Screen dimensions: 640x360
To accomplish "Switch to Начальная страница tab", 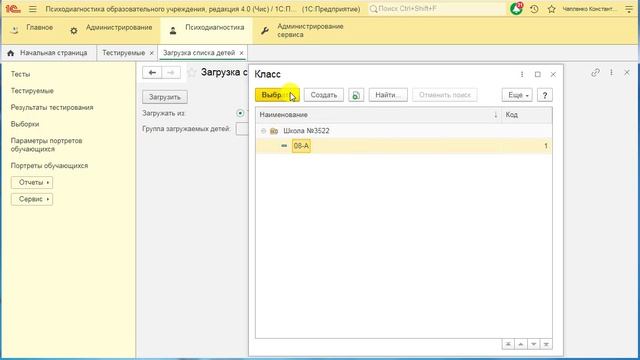I will tap(49, 53).
